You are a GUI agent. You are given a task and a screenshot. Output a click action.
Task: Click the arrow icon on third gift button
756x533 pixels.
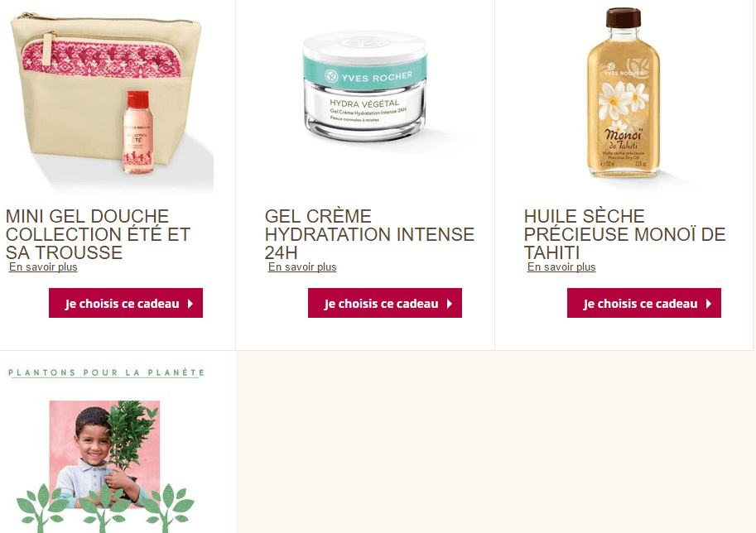coord(709,304)
